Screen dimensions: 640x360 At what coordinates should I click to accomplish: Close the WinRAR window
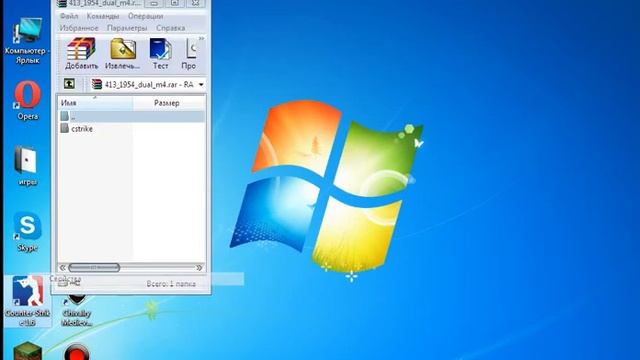pos(196,3)
